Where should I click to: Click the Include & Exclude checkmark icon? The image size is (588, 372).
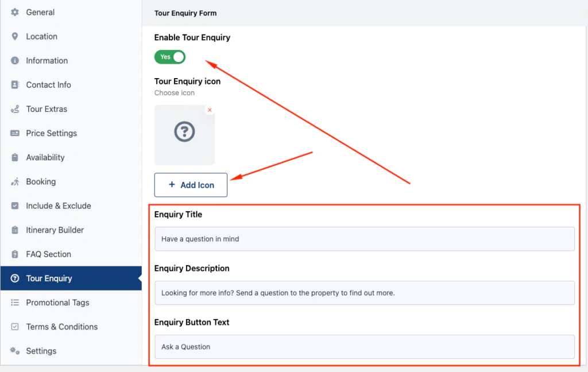pyautogui.click(x=14, y=206)
